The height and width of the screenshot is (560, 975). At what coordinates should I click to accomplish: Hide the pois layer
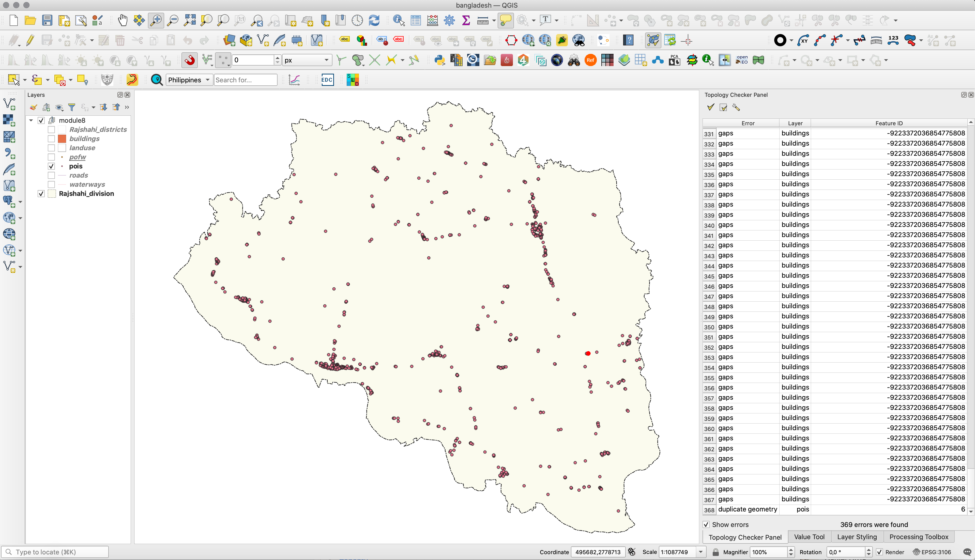[x=51, y=166]
